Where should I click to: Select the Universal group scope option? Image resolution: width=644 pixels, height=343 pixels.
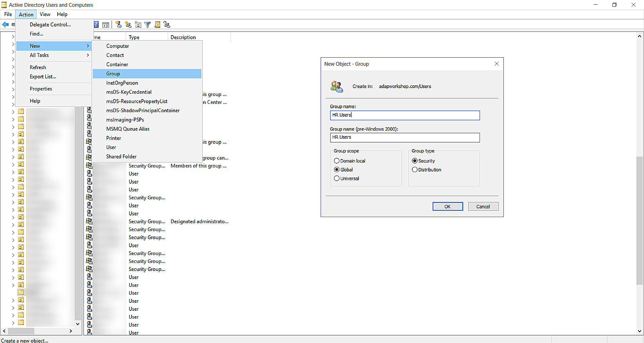tap(337, 178)
